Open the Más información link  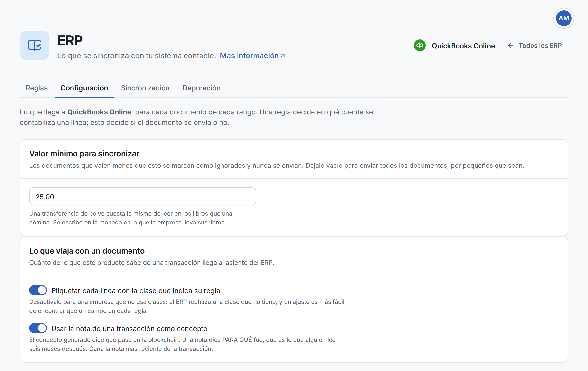point(253,56)
